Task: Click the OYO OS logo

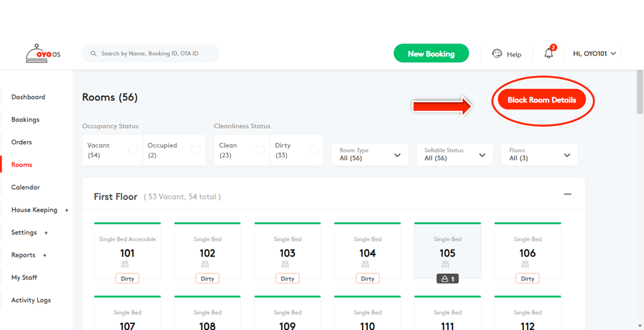Action: (43, 53)
